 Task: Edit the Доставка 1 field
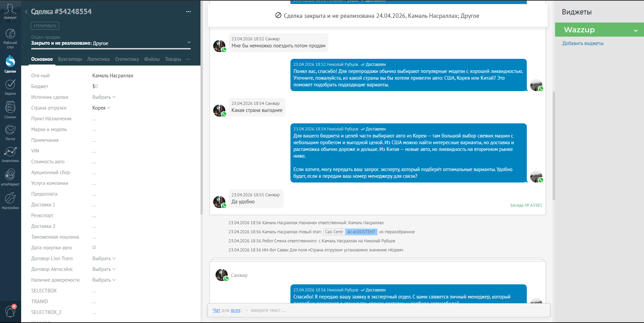(x=94, y=205)
